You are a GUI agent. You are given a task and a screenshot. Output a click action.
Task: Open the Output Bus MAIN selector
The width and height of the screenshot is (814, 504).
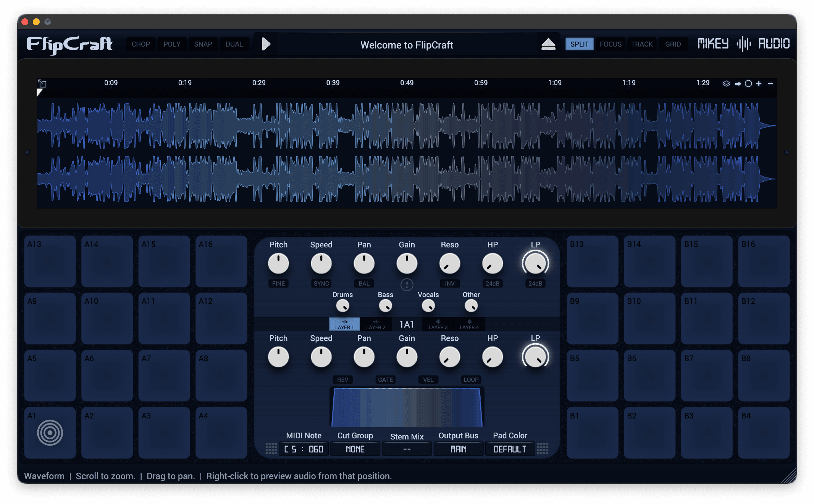click(x=458, y=449)
